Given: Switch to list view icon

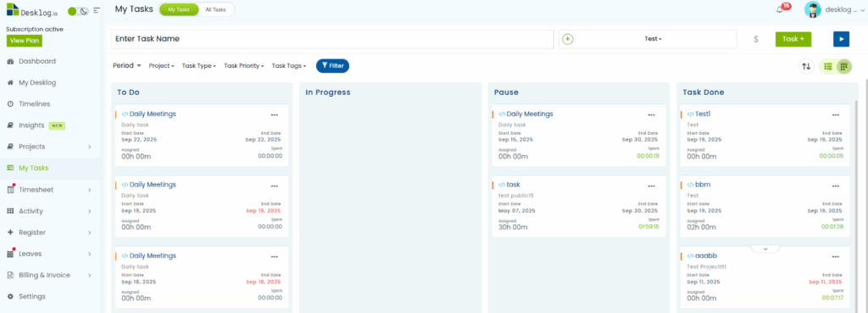Looking at the screenshot, I should (x=828, y=66).
